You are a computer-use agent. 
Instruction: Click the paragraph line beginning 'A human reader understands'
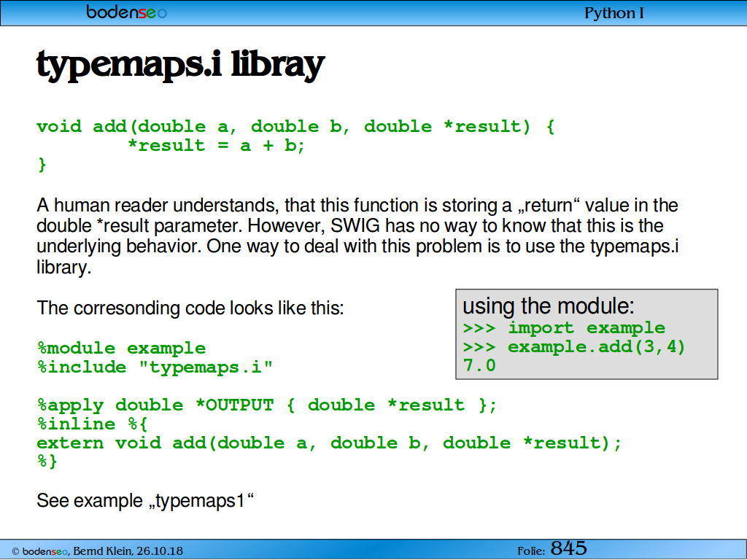357,206
